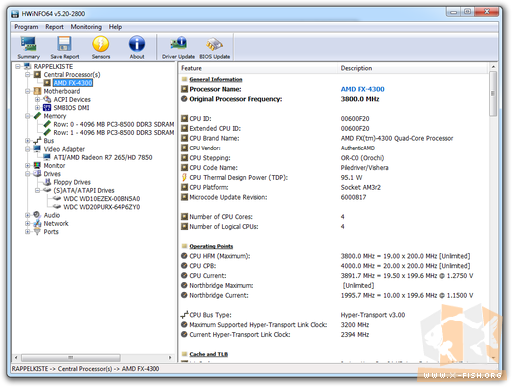
Task: Open the Sensors lightning icon
Action: click(101, 48)
